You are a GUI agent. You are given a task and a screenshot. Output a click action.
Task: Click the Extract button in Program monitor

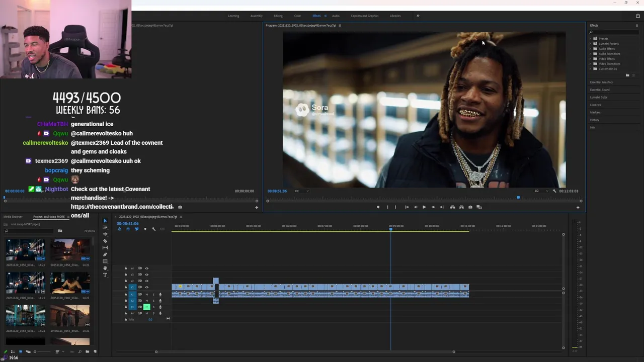(x=461, y=207)
